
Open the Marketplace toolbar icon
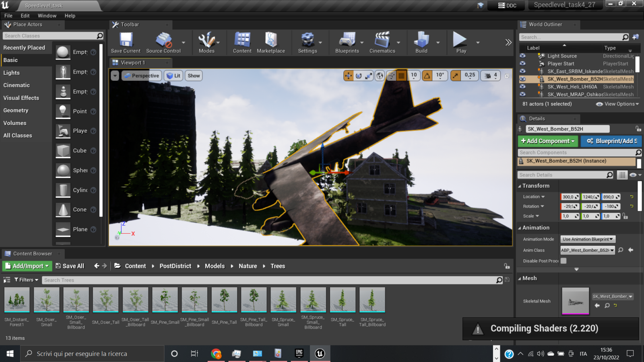[x=270, y=42]
